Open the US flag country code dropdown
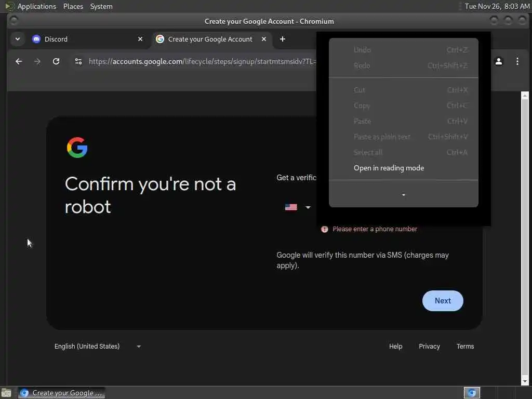The height and width of the screenshot is (399, 532). click(x=298, y=207)
